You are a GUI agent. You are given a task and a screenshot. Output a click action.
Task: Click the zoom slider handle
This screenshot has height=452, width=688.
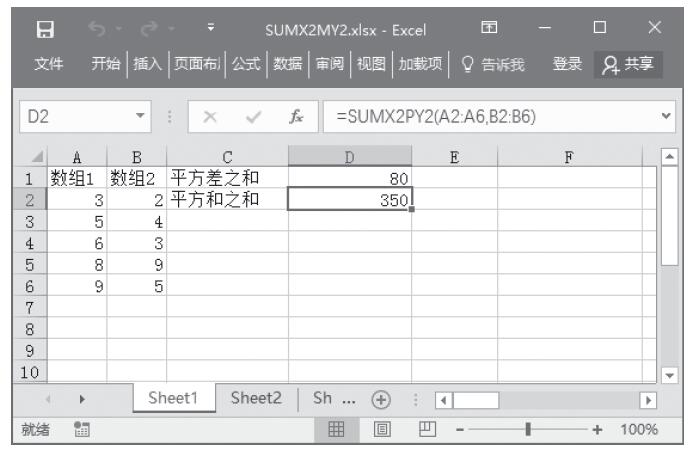tap(528, 429)
